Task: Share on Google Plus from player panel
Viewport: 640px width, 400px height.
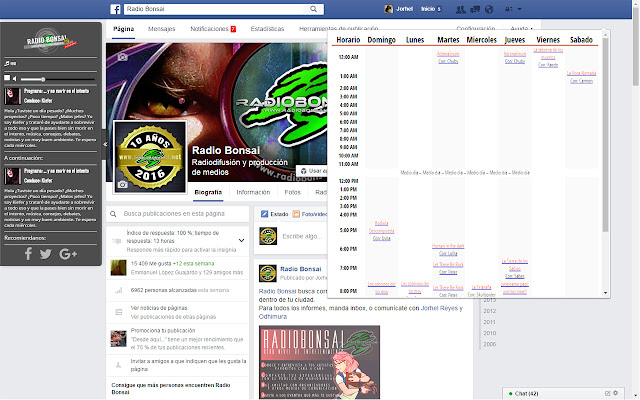Action: coord(68,254)
